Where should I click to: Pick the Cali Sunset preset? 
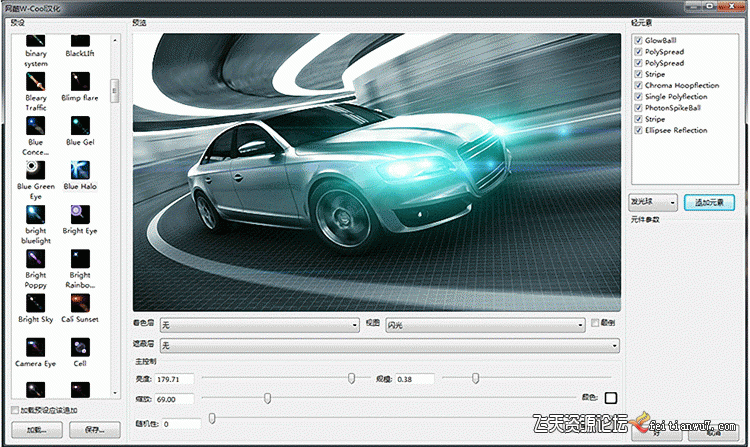point(80,301)
